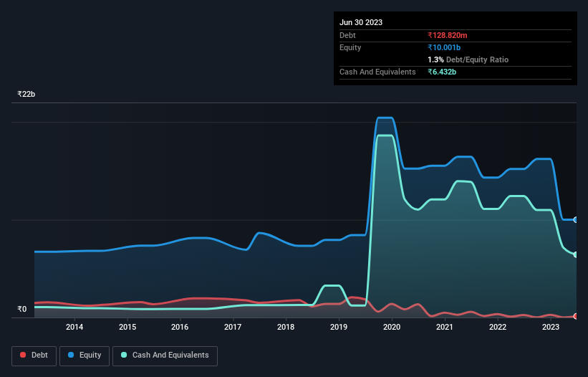This screenshot has height=377, width=588.
Task: Click the 2021 x-axis label
Action: click(445, 327)
